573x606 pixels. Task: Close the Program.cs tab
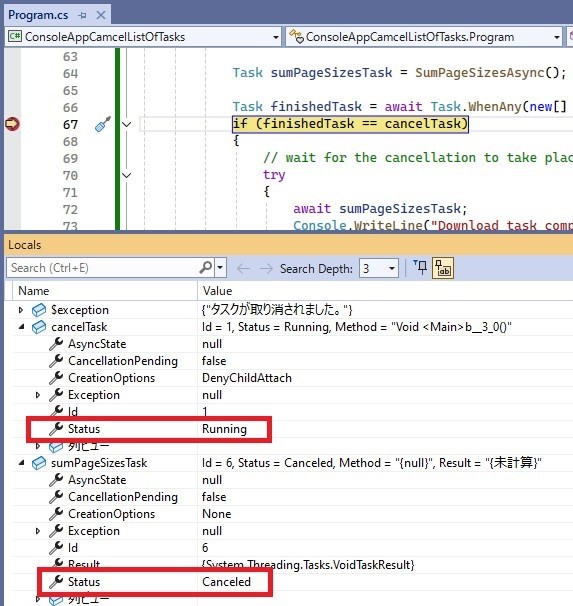tap(101, 15)
